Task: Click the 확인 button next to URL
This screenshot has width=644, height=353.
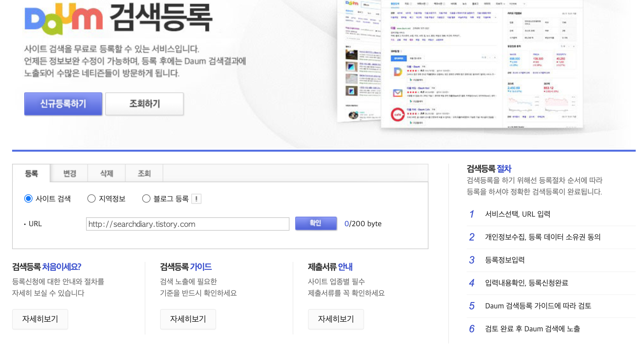Action: 316,223
